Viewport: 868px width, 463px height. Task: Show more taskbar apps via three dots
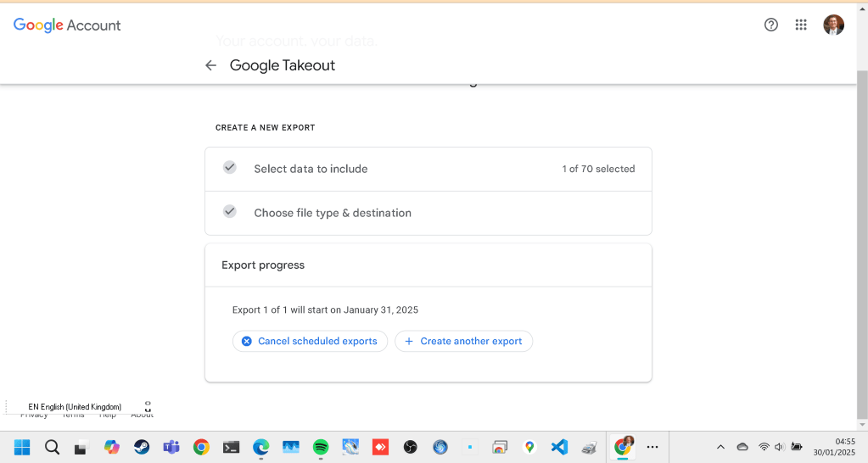pos(652,447)
